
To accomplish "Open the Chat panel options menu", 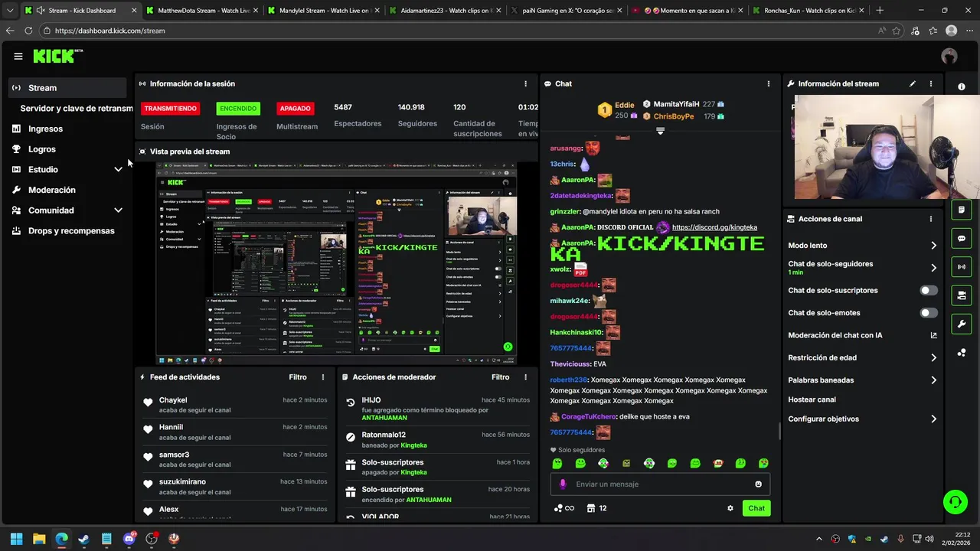I will [769, 83].
